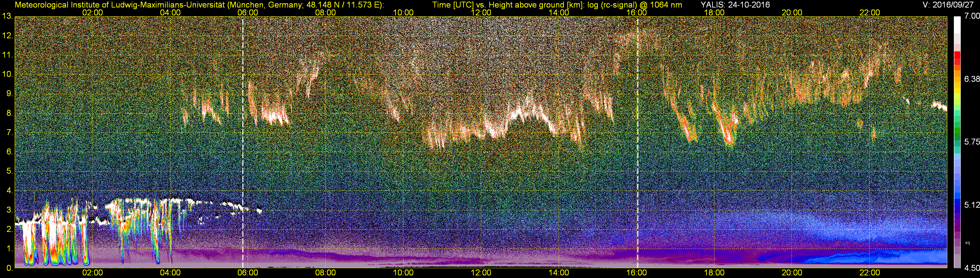Click the white dashed vertical line near 06:00
This screenshot has width=980, height=278.
243,142
